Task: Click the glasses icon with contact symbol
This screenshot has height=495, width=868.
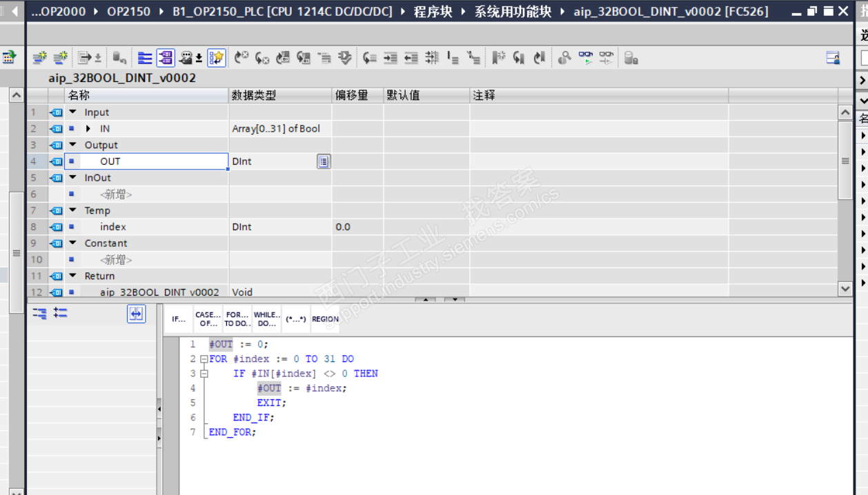Action: click(606, 58)
